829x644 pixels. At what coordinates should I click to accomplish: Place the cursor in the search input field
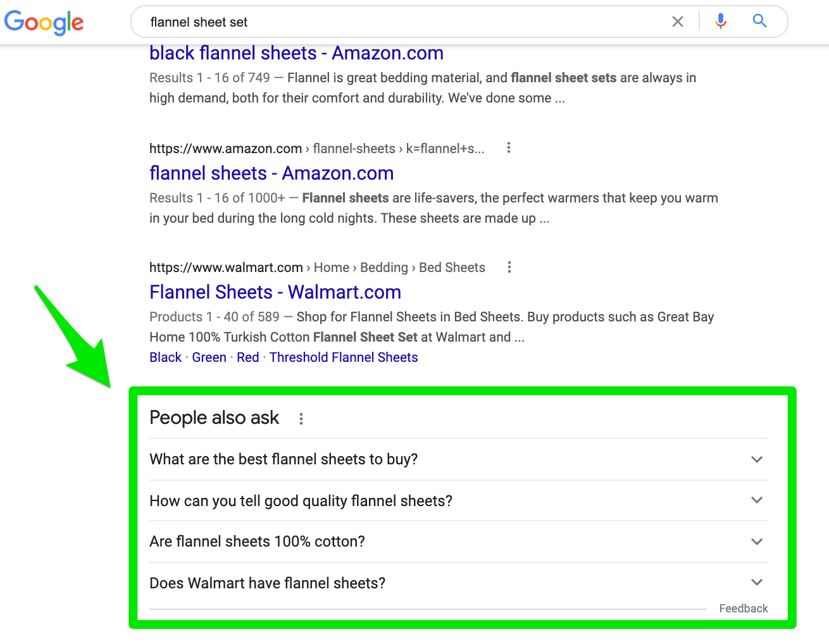point(380,21)
